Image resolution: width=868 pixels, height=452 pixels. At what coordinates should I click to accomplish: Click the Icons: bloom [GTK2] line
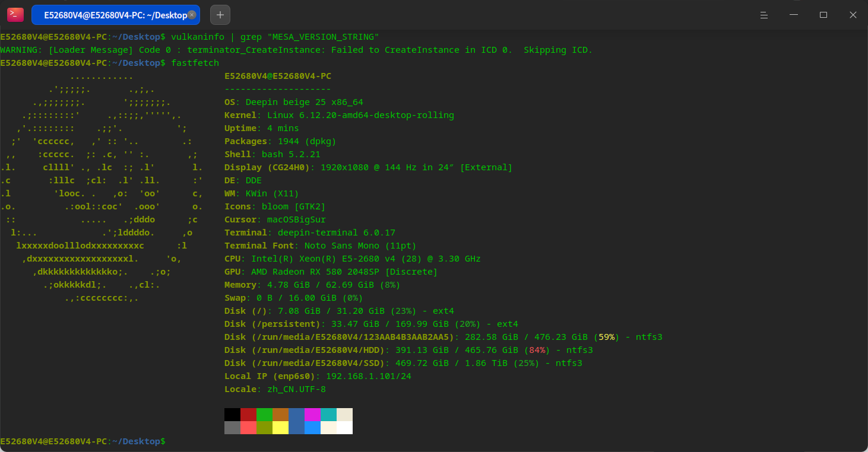click(275, 206)
